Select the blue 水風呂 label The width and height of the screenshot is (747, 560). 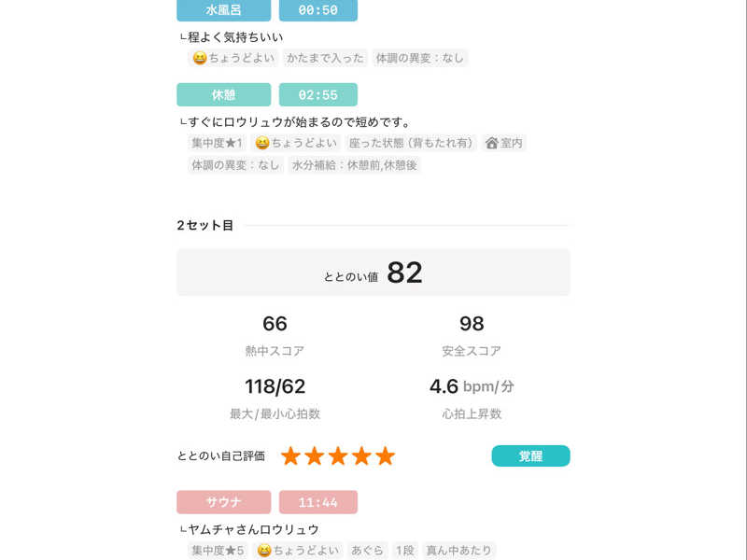click(223, 10)
